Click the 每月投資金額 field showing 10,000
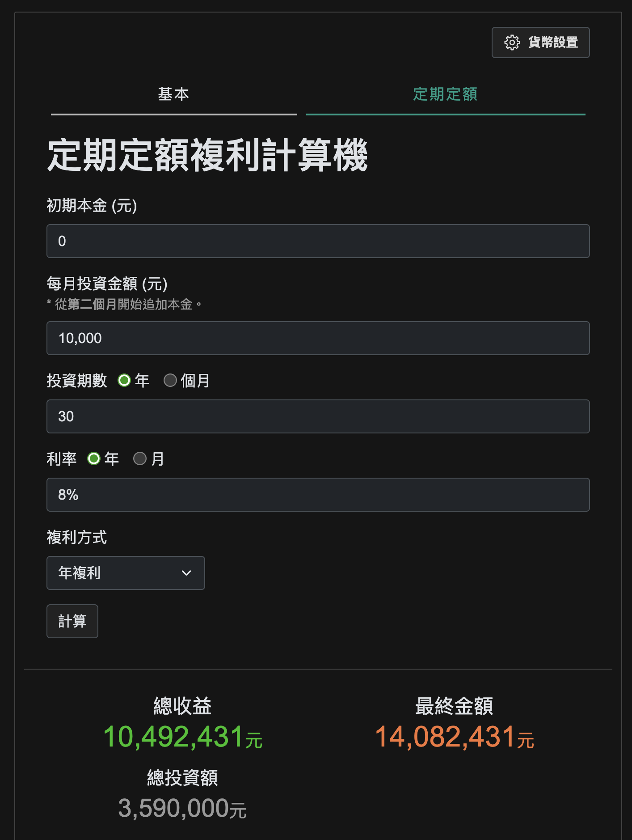The image size is (632, 840). click(x=317, y=338)
